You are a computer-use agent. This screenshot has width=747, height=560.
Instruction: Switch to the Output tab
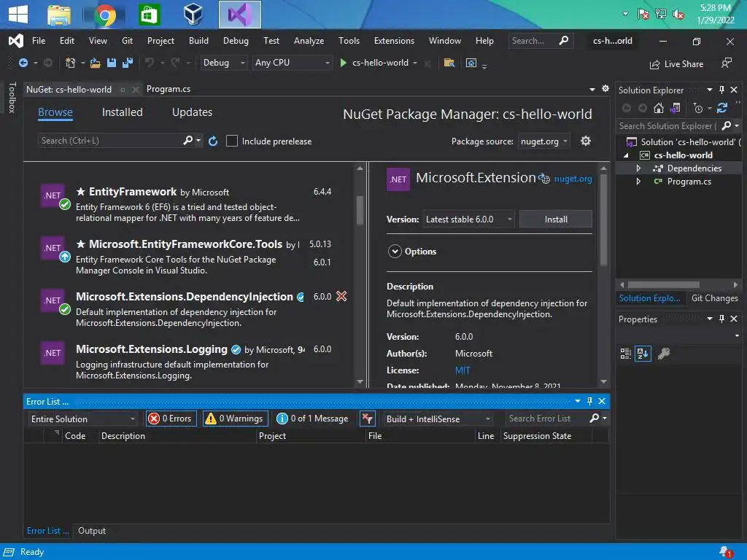[92, 531]
